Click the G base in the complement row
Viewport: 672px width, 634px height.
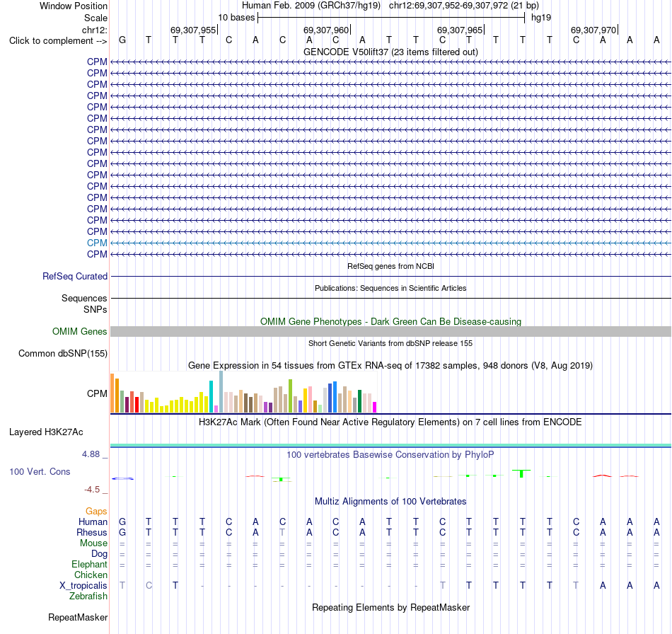[122, 40]
